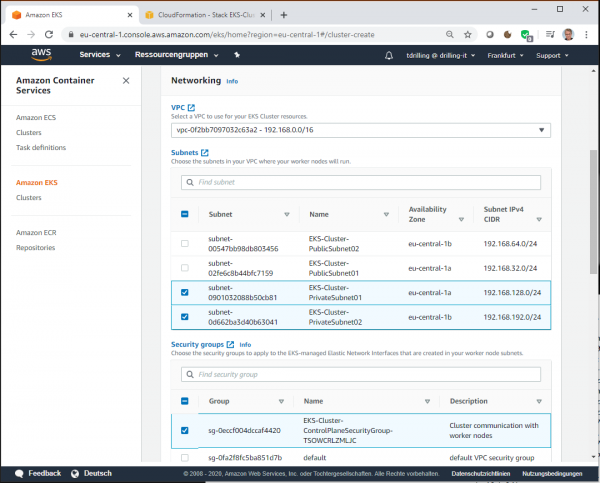Viewport: 600px width, 483px height.
Task: Sort by the Subnet column arrow
Action: [x=287, y=214]
